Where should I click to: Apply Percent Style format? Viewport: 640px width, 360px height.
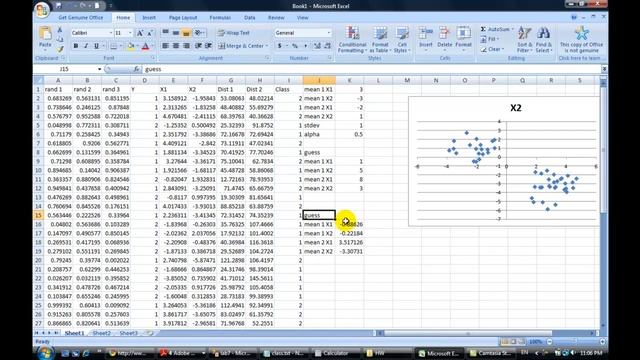click(295, 46)
